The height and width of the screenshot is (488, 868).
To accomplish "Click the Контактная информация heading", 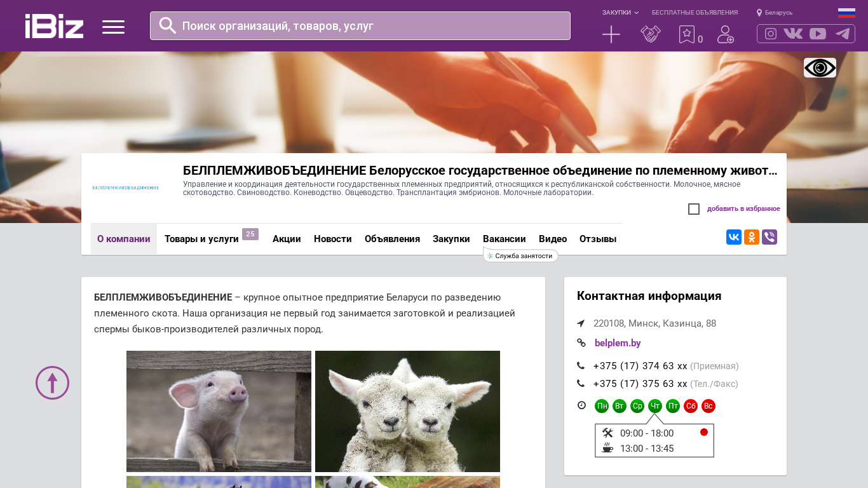I will [649, 296].
